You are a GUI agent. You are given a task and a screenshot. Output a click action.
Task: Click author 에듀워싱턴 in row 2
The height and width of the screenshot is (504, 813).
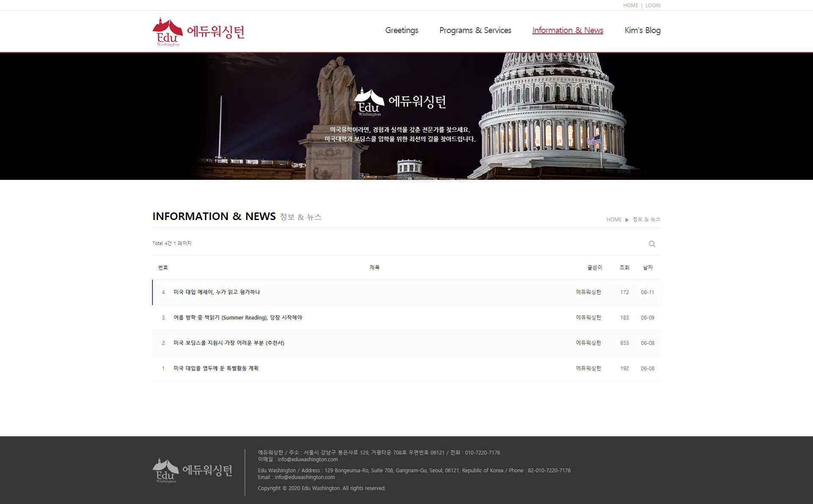(x=589, y=343)
